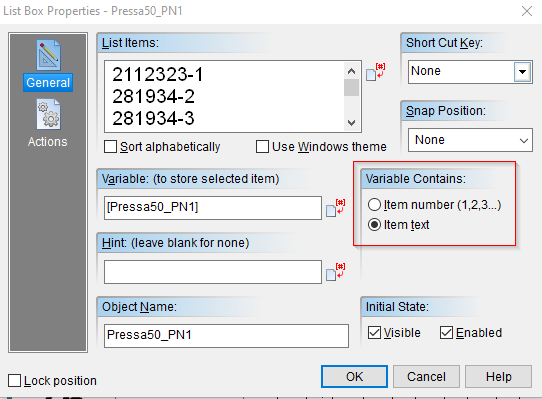The width and height of the screenshot is (542, 399).
Task: Click insert variable icon beside List Items
Action: point(375,72)
